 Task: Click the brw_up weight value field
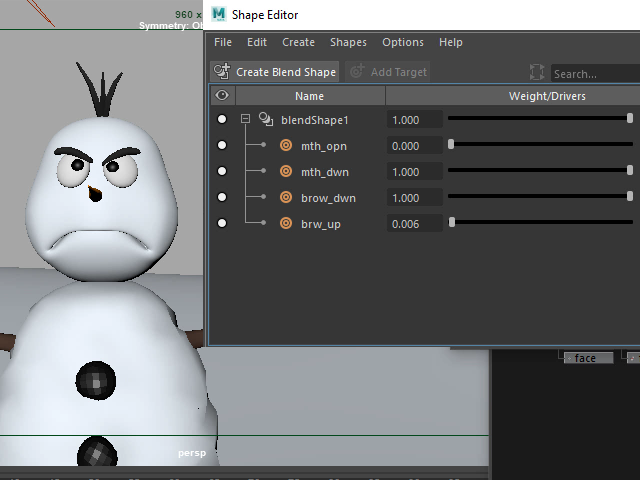point(414,223)
